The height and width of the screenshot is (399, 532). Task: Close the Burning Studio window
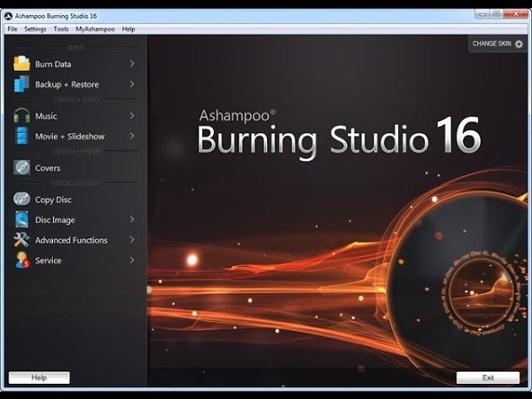pos(516,14)
